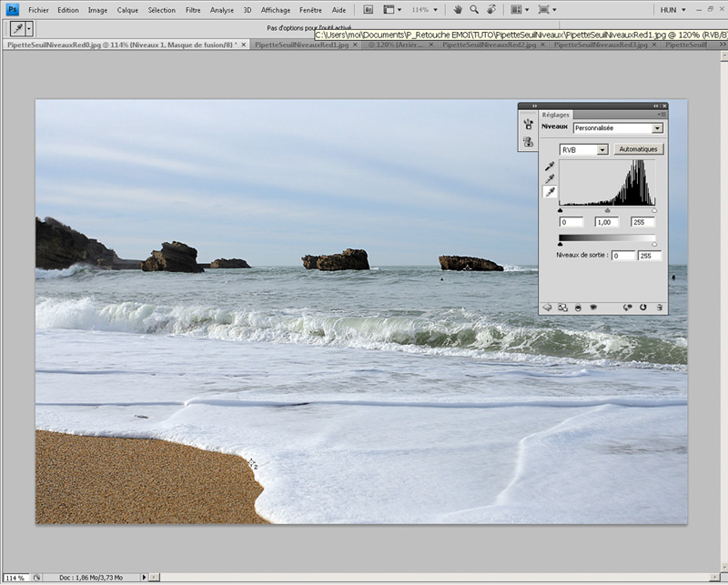728x585 pixels.
Task: Select the Zoom magnifier tool in the application bar
Action: 474,10
